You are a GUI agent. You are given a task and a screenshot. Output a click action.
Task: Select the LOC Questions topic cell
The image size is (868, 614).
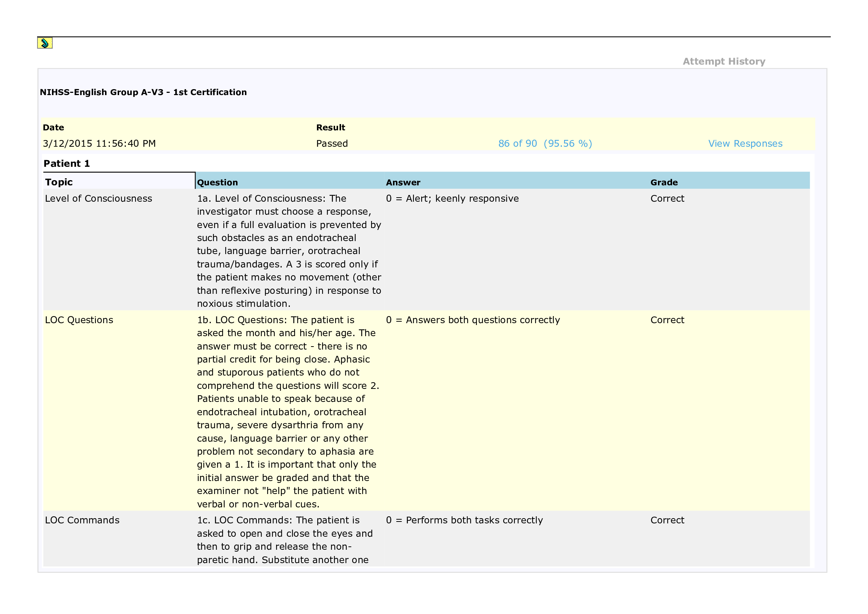[79, 320]
